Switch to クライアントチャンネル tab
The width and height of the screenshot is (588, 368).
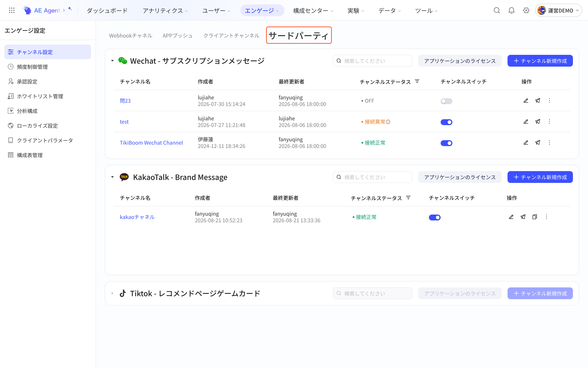tap(231, 36)
